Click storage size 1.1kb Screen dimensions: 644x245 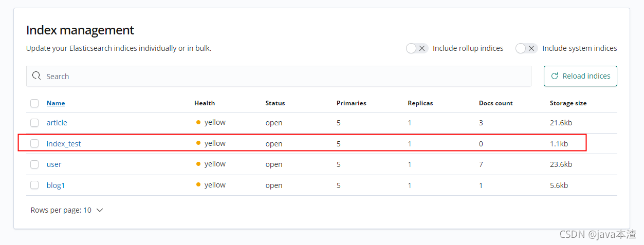(x=559, y=144)
